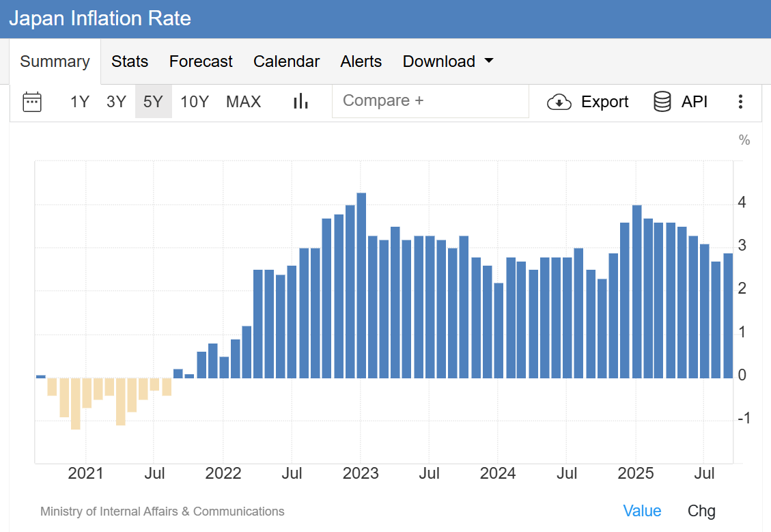Open the Forecast tab
771x532 pixels.
pyautogui.click(x=201, y=61)
